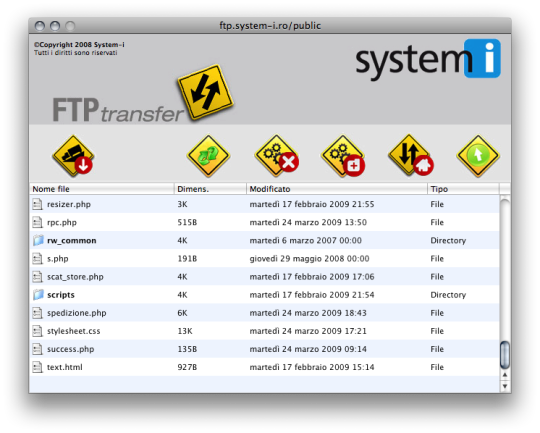Select the spedizione.php file name
The width and height of the screenshot is (540, 433).
click(x=76, y=313)
